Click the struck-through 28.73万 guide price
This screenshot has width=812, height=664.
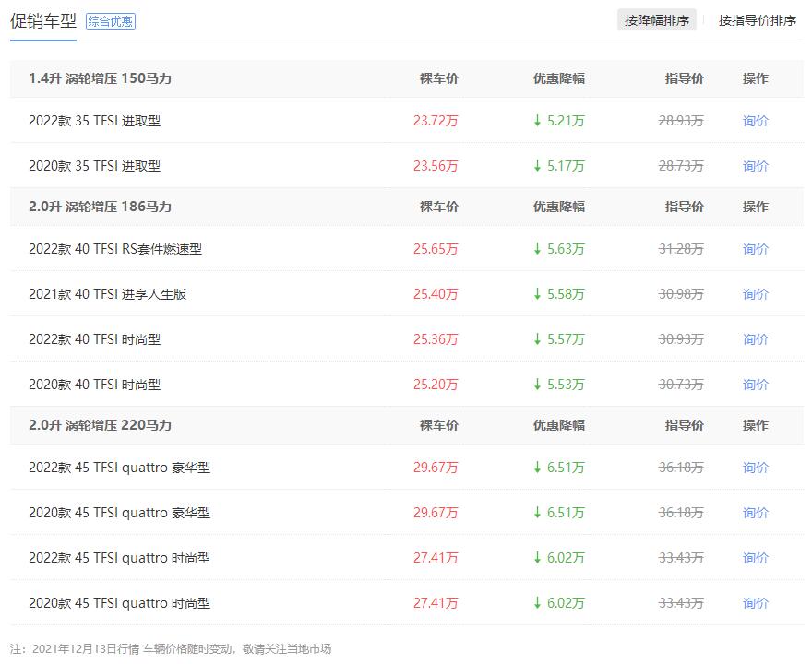681,166
